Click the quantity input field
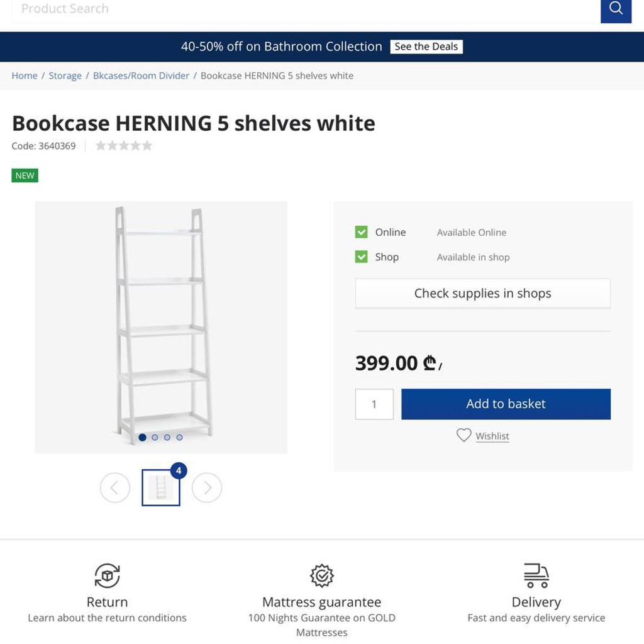Image resolution: width=644 pixels, height=644 pixels. click(x=374, y=404)
